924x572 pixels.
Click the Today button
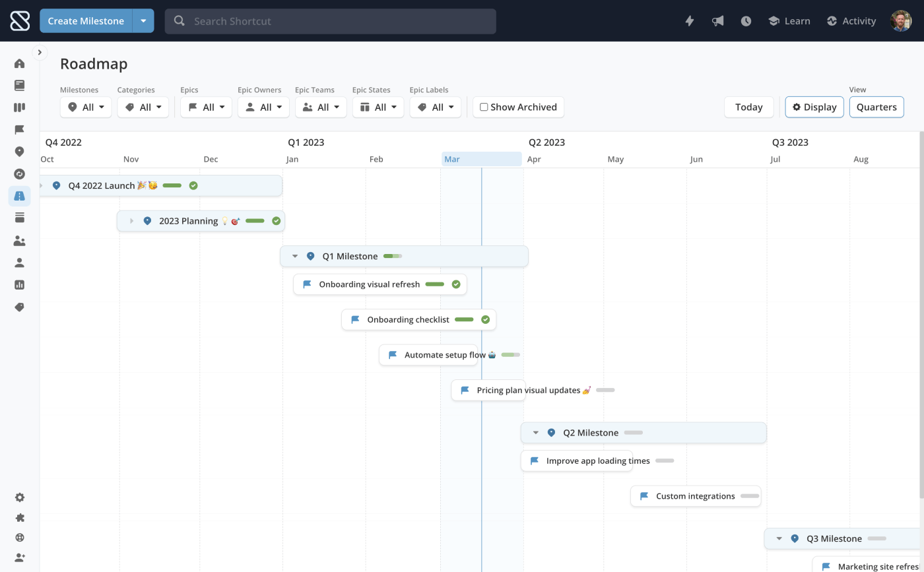coord(748,107)
